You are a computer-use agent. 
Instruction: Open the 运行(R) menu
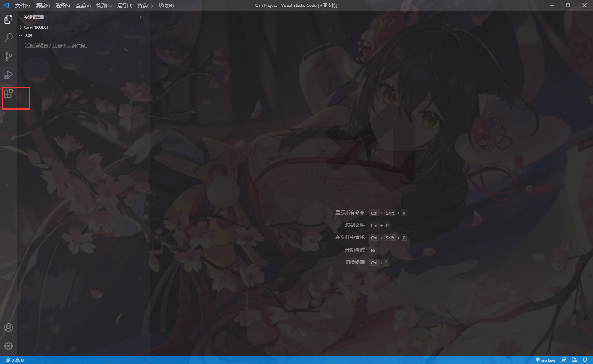click(125, 6)
